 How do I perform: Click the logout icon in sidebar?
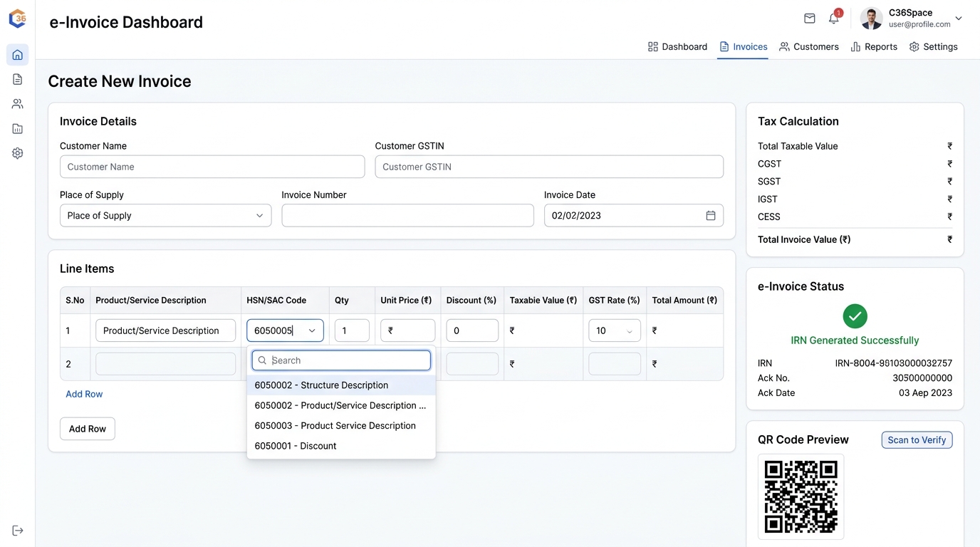coord(18,531)
